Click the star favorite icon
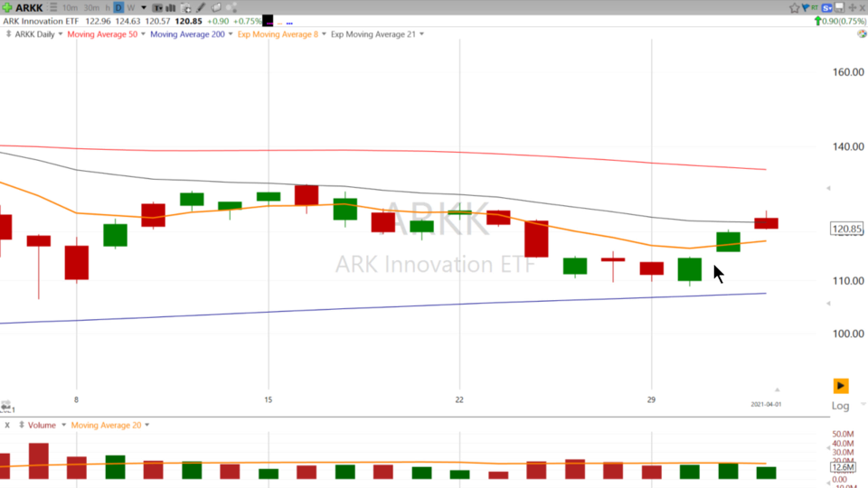Viewport: 868px width, 488px height. point(795,8)
